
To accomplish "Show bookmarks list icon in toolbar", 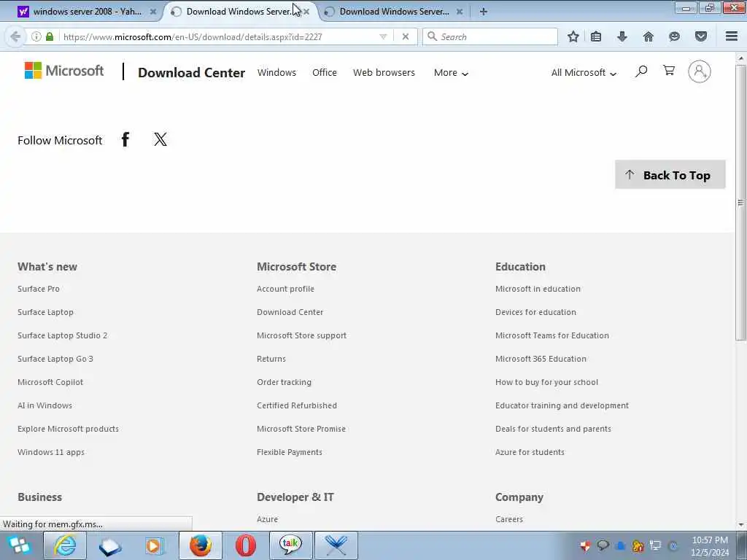I will tap(596, 36).
